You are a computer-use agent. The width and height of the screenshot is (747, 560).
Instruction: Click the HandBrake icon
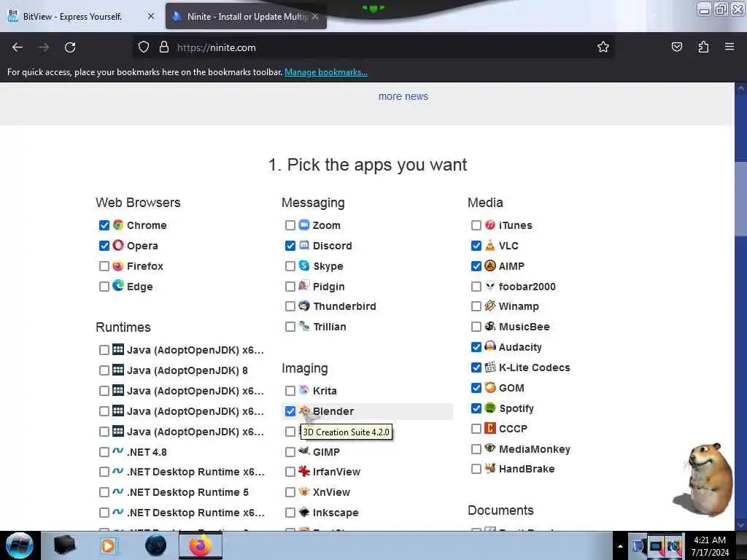[489, 469]
